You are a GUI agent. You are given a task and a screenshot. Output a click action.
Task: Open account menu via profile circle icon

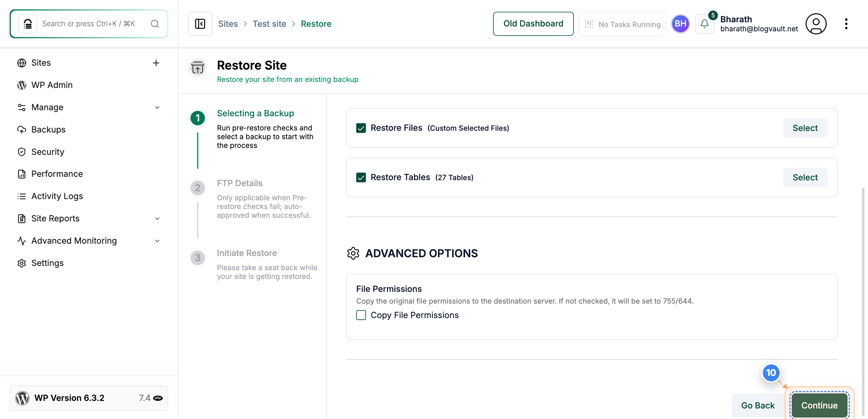816,23
